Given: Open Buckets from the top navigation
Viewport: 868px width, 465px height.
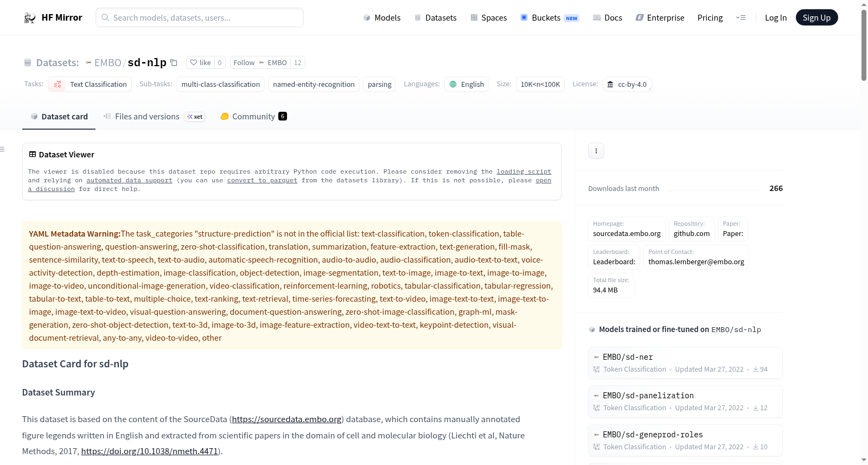Looking at the screenshot, I should point(550,18).
